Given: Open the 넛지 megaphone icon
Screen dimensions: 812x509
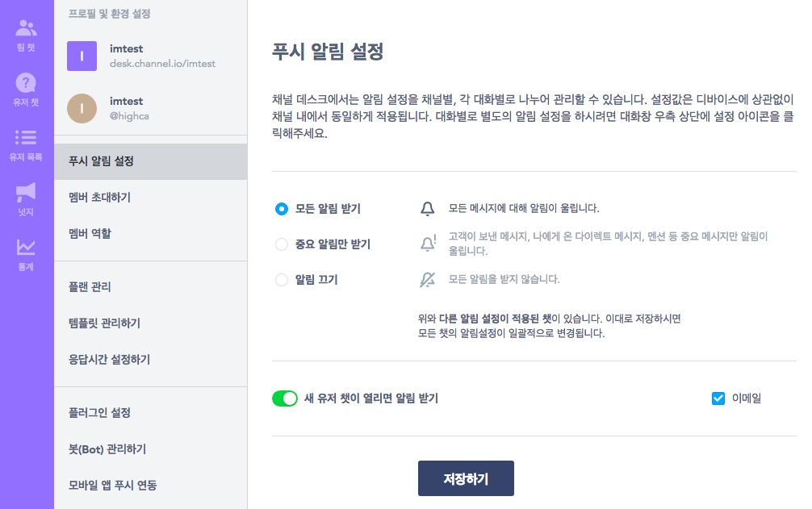Looking at the screenshot, I should (x=27, y=192).
